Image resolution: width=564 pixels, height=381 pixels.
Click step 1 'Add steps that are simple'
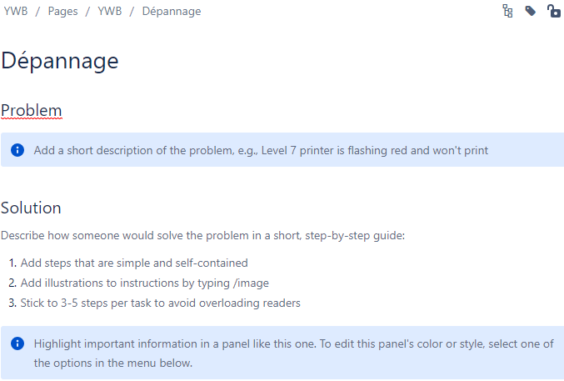(134, 263)
